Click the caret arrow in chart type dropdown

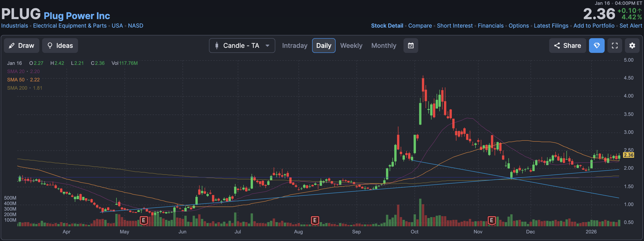coord(267,46)
